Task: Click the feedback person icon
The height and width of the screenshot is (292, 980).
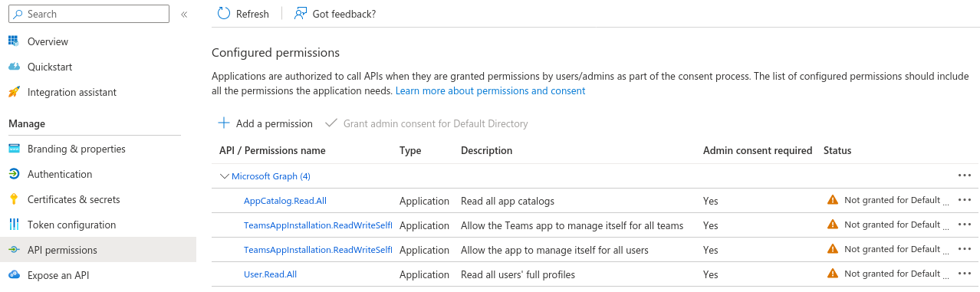Action: (301, 13)
